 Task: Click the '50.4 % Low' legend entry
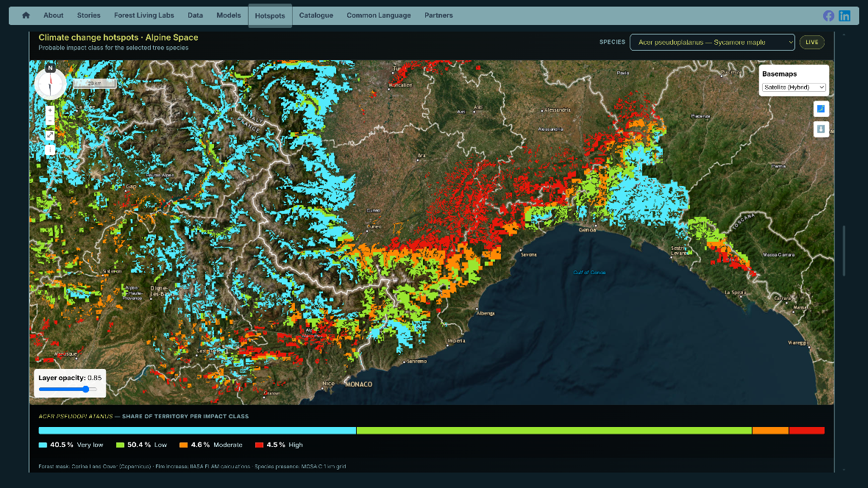(141, 445)
